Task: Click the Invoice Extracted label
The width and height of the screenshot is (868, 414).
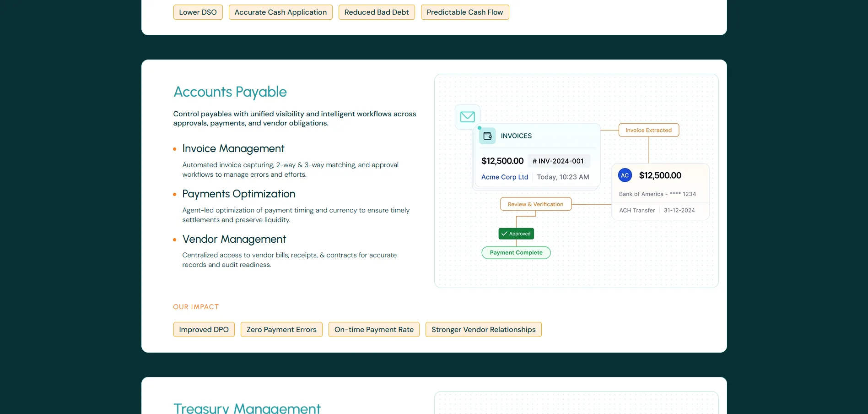Action: point(649,130)
